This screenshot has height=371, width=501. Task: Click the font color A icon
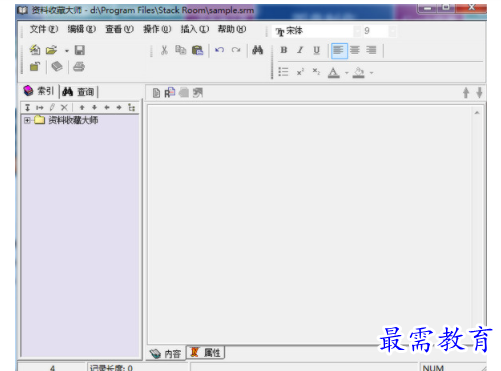coord(333,72)
